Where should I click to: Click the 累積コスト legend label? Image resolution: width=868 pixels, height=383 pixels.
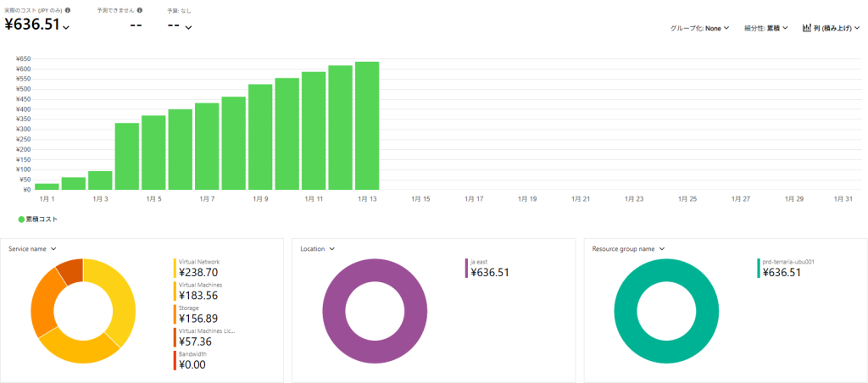42,219
